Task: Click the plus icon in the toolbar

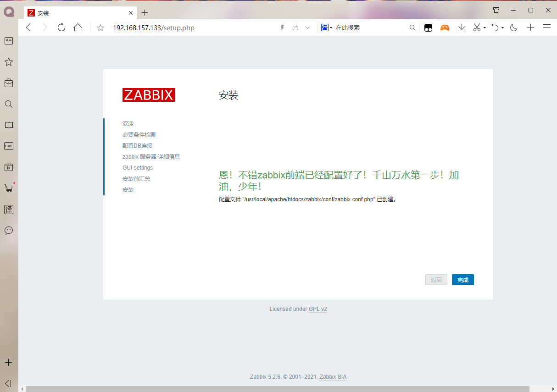Action: tap(530, 28)
